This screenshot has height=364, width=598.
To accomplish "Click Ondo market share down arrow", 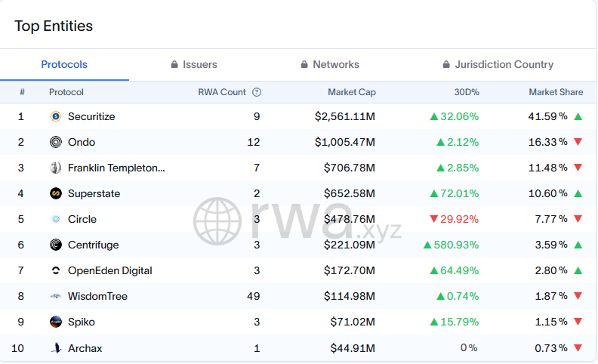I will tap(578, 142).
